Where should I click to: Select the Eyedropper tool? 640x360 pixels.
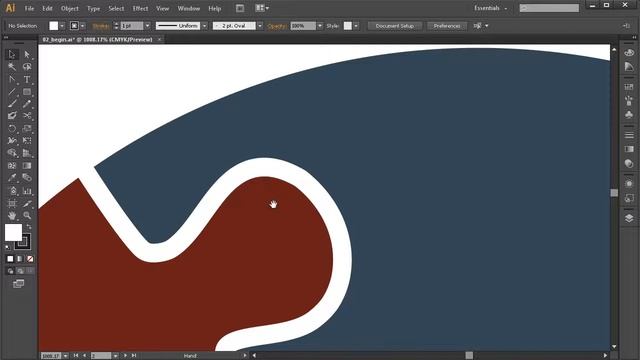point(12,178)
